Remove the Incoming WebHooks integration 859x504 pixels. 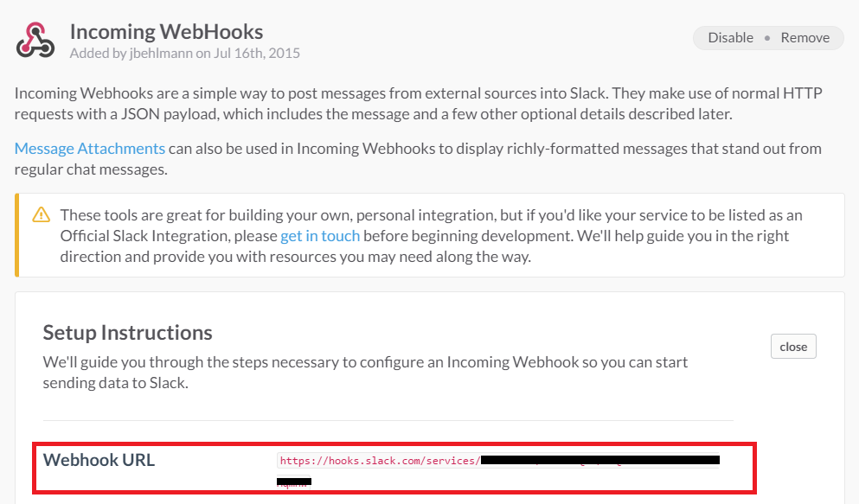pos(805,38)
